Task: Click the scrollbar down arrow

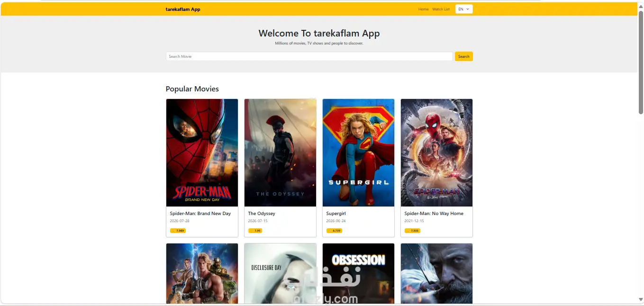Action: [x=641, y=299]
